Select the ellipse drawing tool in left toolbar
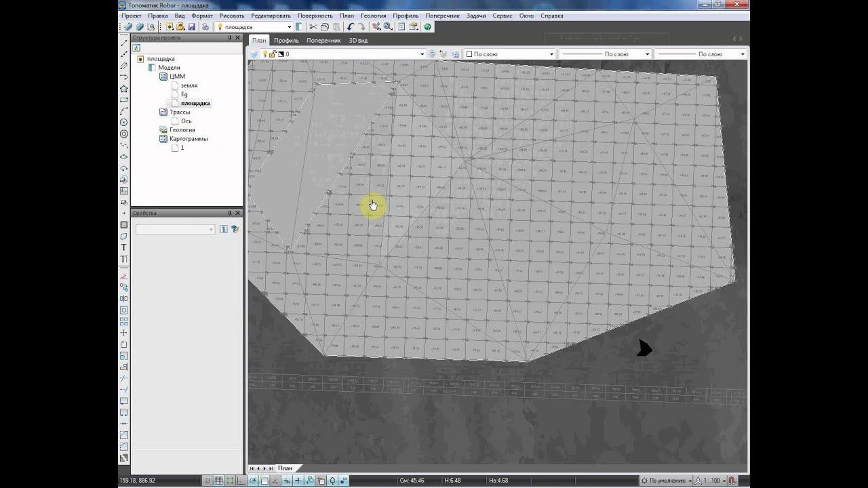This screenshot has height=488, width=868. tap(123, 157)
